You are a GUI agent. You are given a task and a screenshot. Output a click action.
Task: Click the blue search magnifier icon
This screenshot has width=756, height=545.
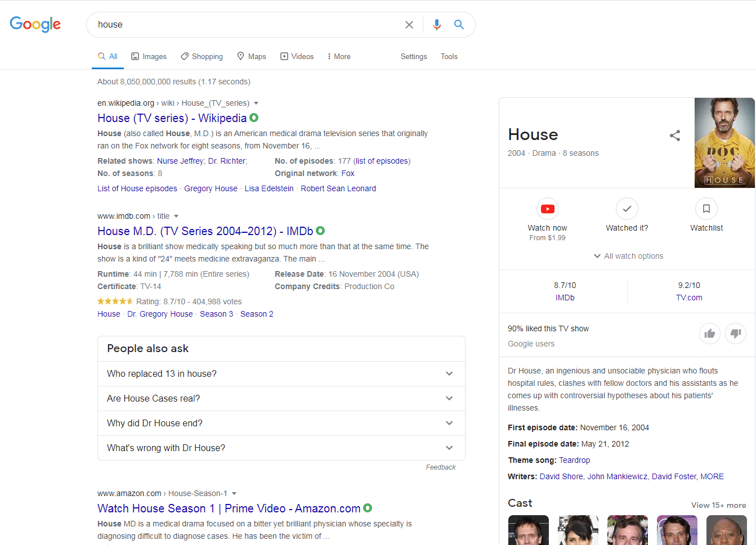point(459,25)
